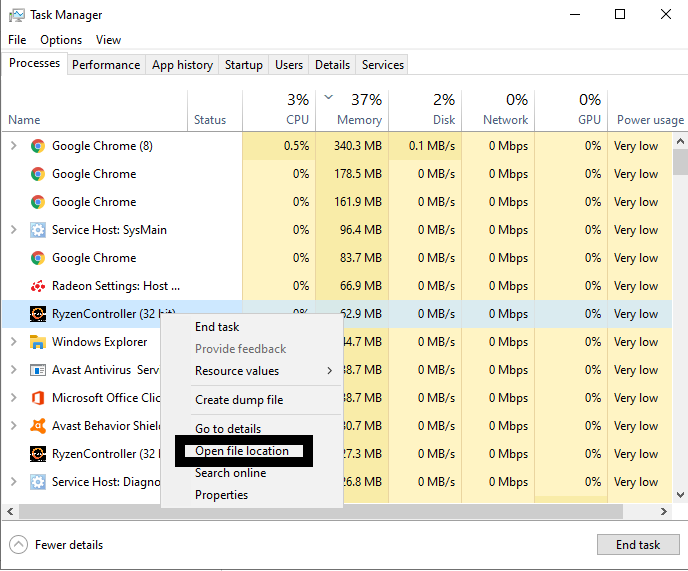This screenshot has height=571, width=688.
Task: Click the Chrome icon in the 161.9 MB row
Action: click(38, 202)
